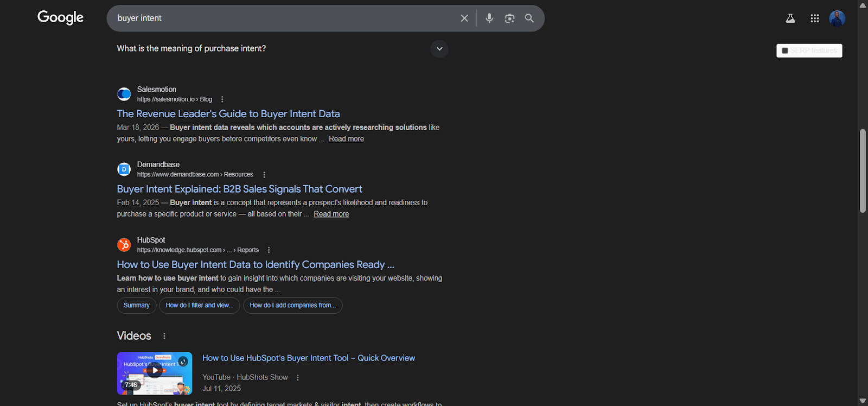Open more options for the Demandbase result

264,175
